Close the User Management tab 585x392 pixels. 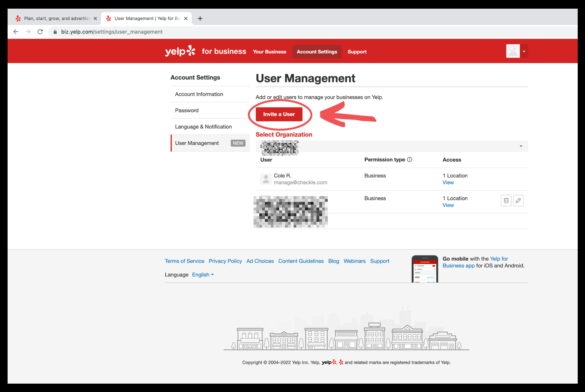point(186,19)
